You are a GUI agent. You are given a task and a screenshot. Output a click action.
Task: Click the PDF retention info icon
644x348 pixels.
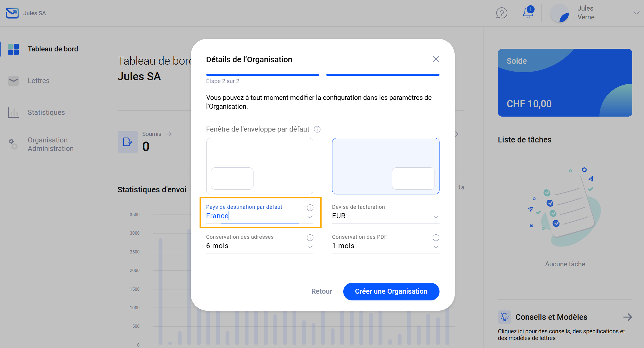(436, 238)
